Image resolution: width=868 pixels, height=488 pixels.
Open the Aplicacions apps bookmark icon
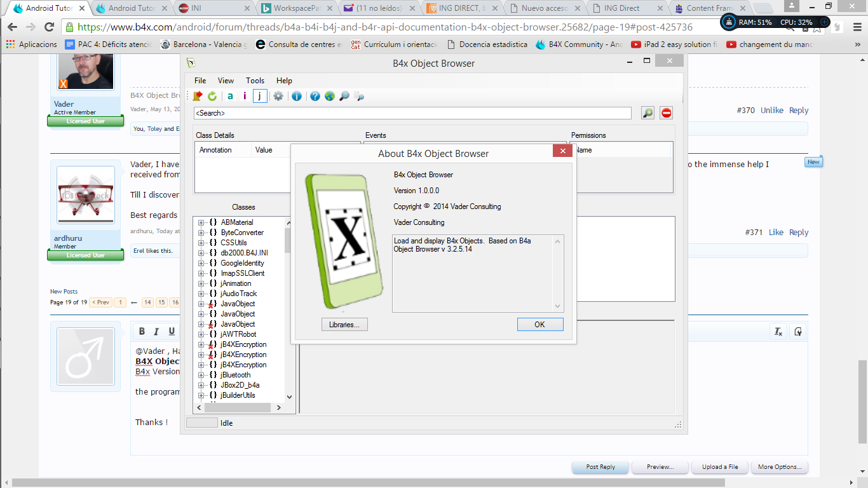click(10, 44)
